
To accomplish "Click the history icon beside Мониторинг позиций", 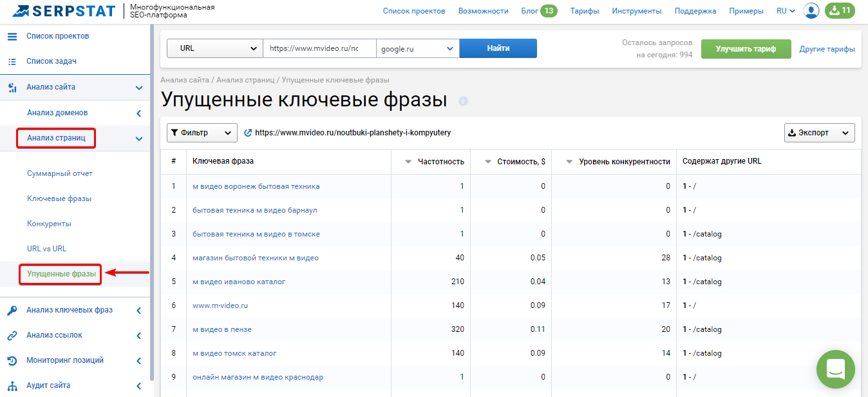I will click(12, 361).
